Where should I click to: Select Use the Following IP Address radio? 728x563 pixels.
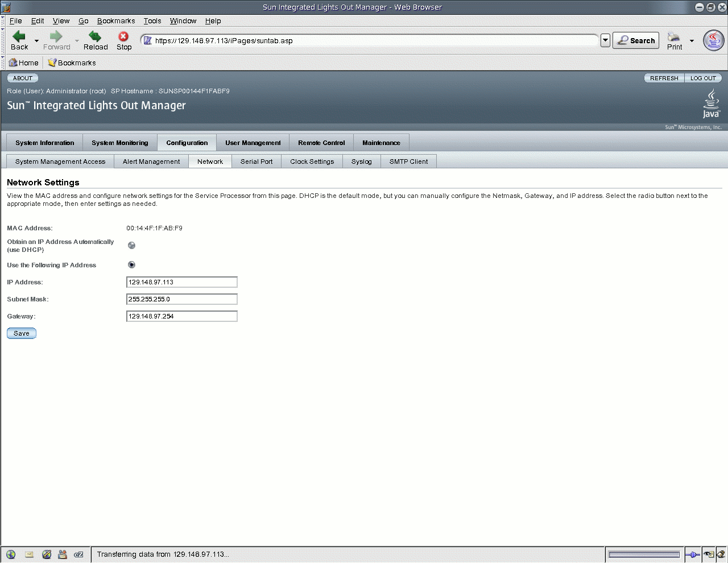(x=131, y=265)
